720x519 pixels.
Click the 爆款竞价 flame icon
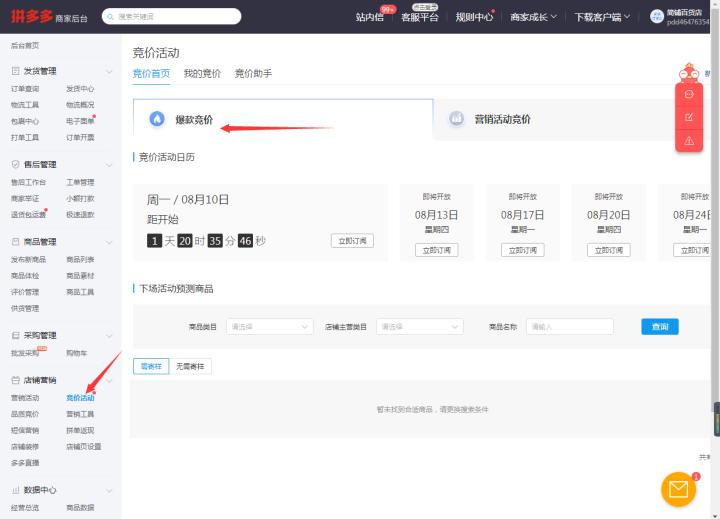pos(157,119)
